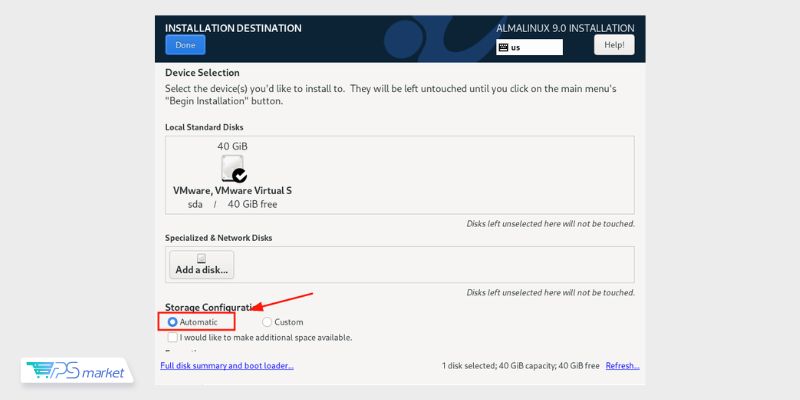
Task: Open Full disk summary and boot loader link
Action: click(227, 365)
